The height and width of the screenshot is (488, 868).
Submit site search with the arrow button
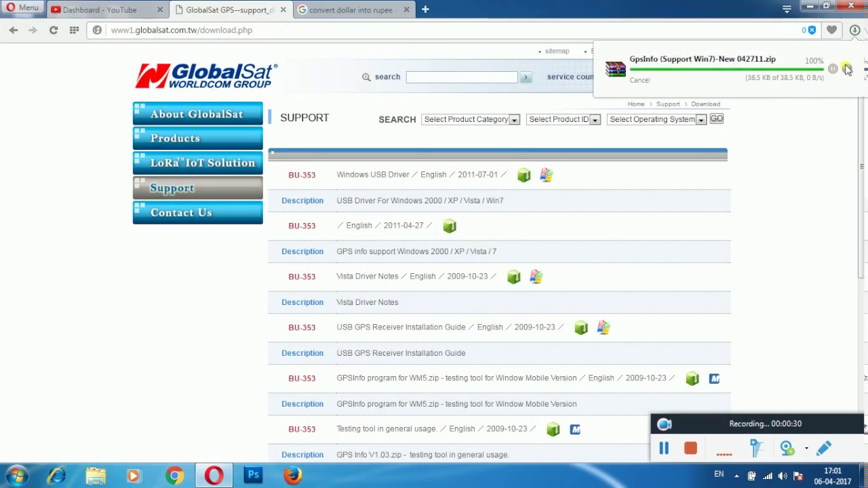pyautogui.click(x=526, y=77)
